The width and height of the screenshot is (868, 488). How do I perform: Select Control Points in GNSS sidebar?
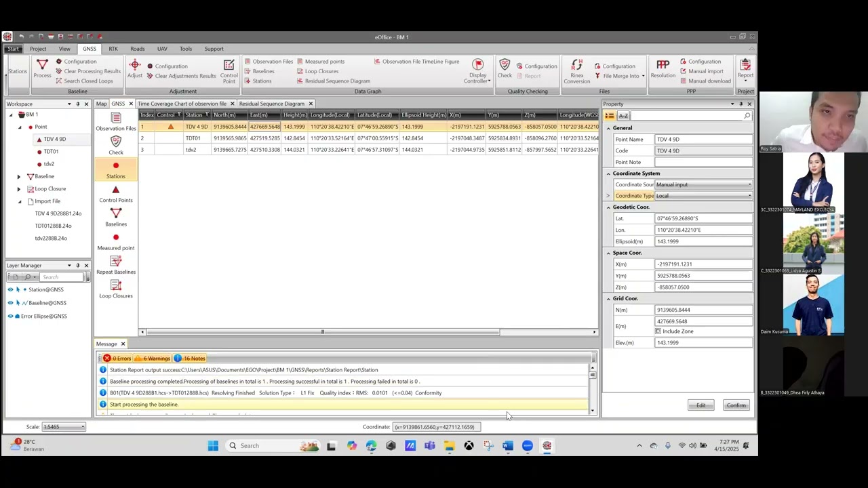(116, 193)
